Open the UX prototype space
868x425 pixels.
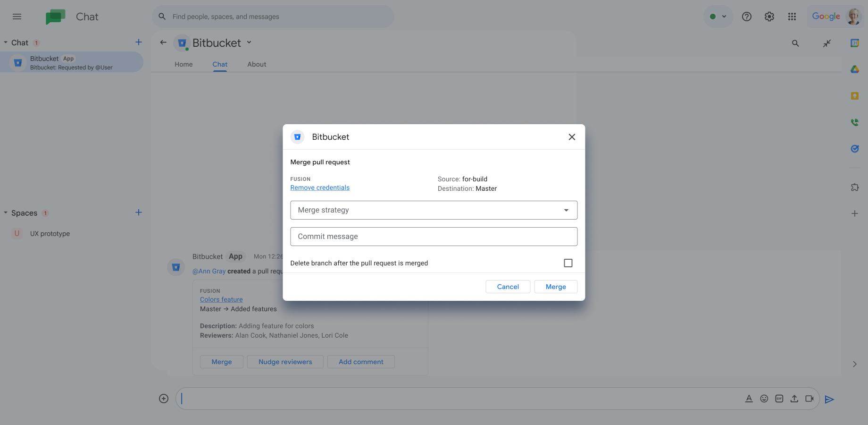point(50,233)
